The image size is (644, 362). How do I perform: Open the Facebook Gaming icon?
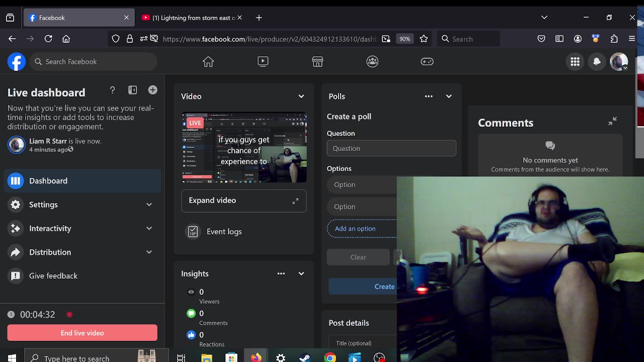(x=427, y=61)
